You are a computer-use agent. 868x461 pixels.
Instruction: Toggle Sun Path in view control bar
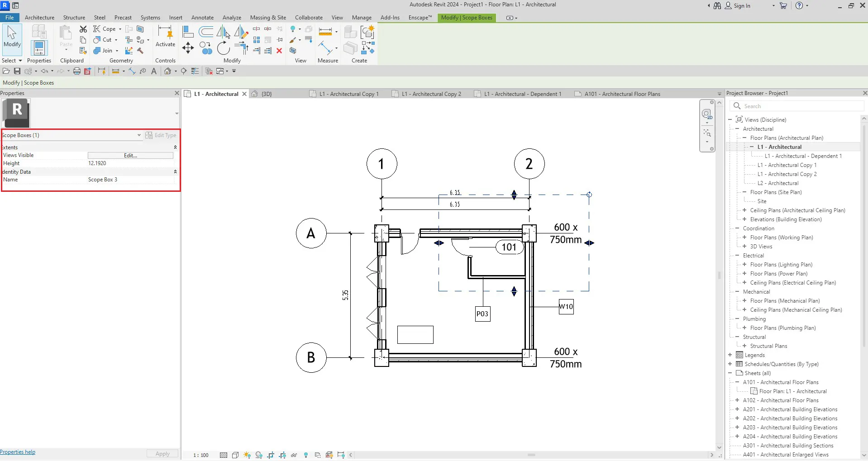coord(247,455)
